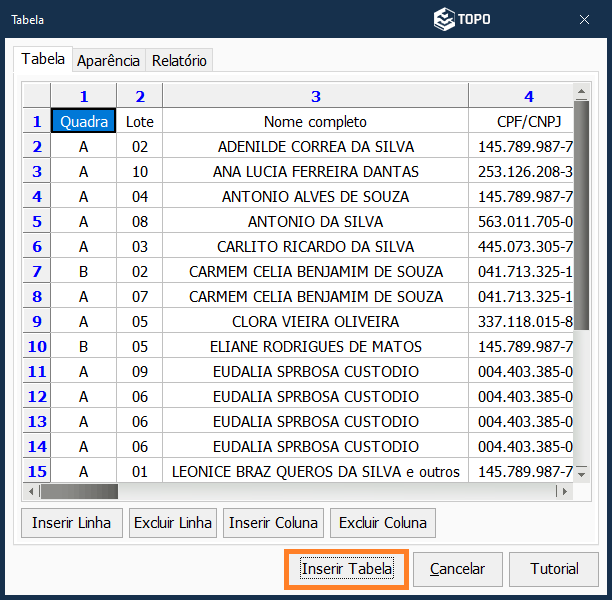Viewport: 612px width, 600px height.
Task: Select the cell CLORA VIEIRA OLIVEIRA
Action: [x=315, y=322]
